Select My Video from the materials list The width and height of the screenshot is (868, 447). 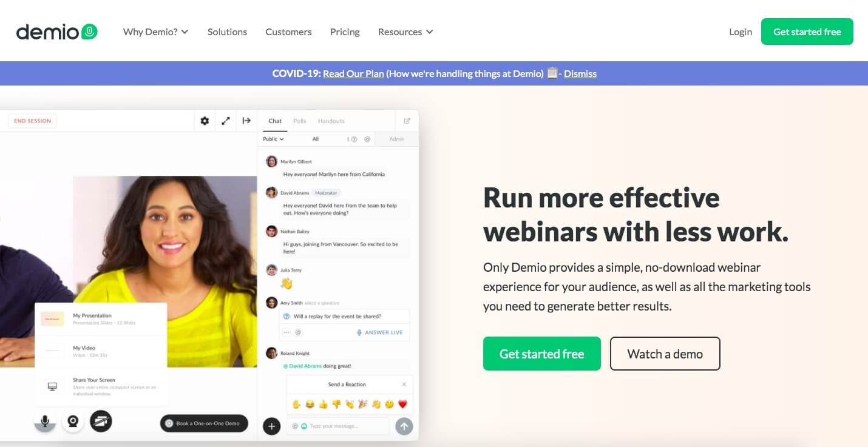click(101, 351)
